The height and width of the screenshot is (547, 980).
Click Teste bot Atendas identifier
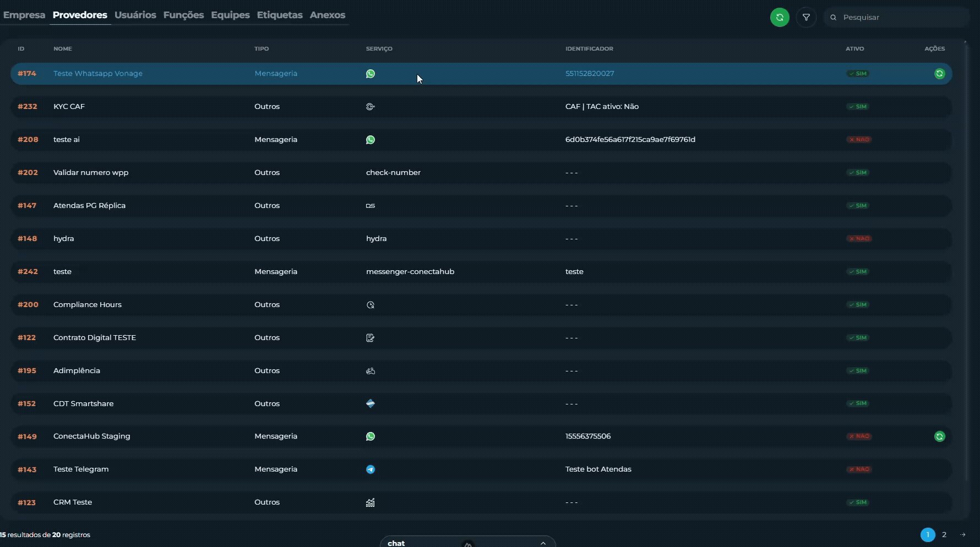pyautogui.click(x=598, y=469)
